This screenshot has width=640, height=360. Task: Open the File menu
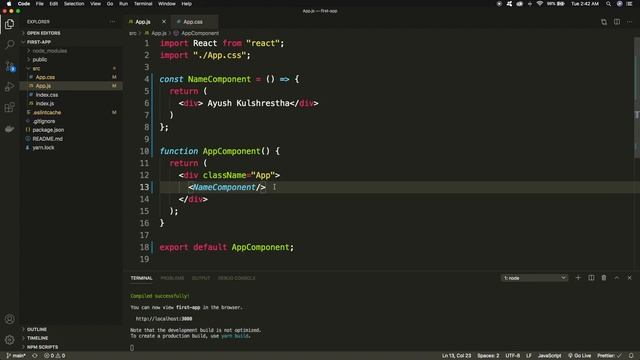[40, 4]
